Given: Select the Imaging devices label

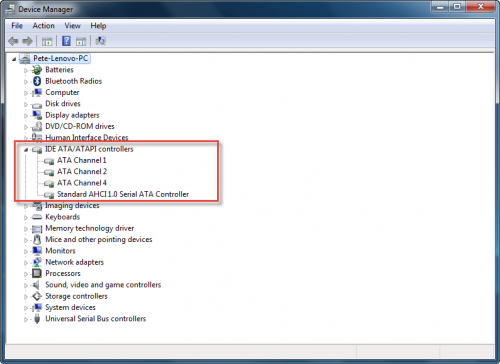Looking at the screenshot, I should click(72, 206).
